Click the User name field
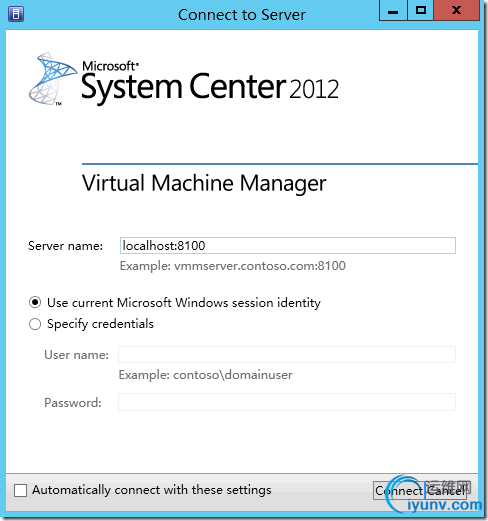Image resolution: width=488 pixels, height=521 pixels. coord(287,355)
